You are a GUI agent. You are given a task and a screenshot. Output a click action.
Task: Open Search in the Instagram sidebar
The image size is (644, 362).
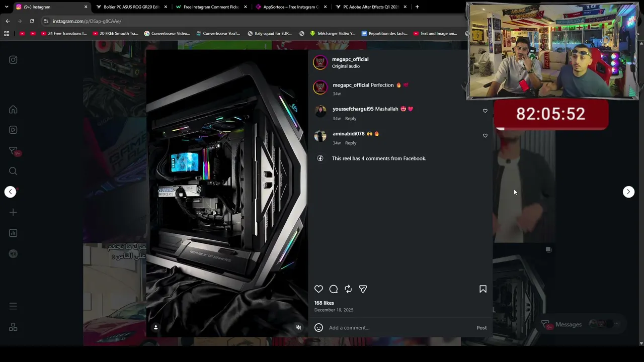(x=13, y=171)
